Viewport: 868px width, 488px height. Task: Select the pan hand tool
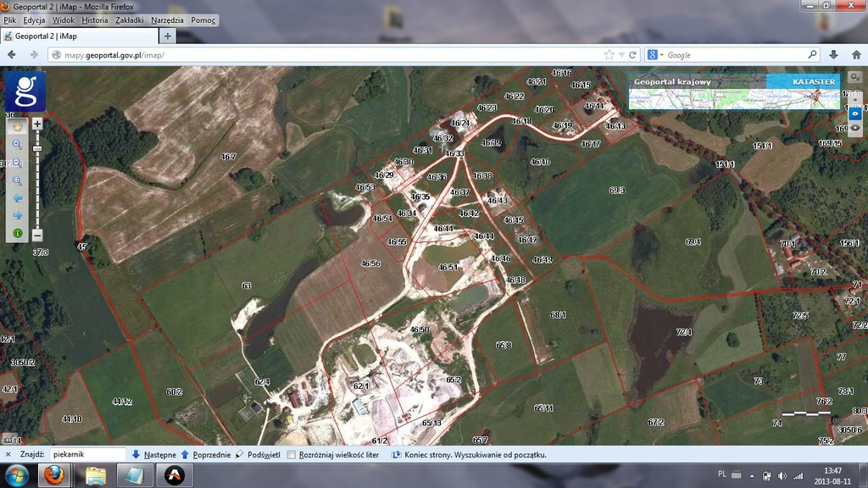pyautogui.click(x=17, y=126)
